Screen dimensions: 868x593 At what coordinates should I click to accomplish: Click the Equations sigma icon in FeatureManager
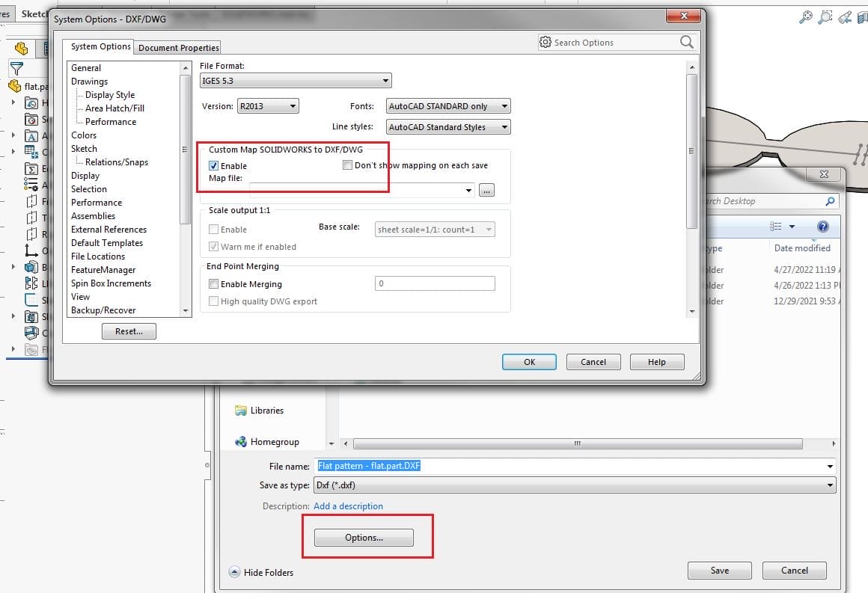(x=30, y=169)
